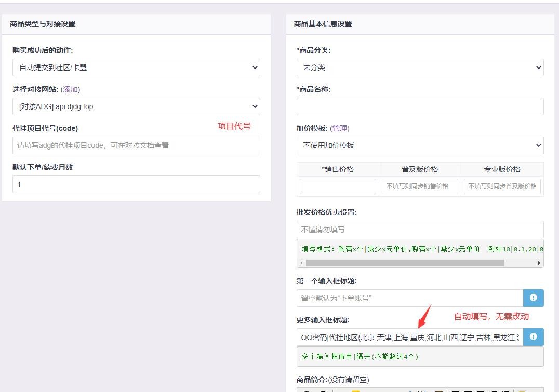Focus the 代挂项目代号(code) input field

[136, 145]
